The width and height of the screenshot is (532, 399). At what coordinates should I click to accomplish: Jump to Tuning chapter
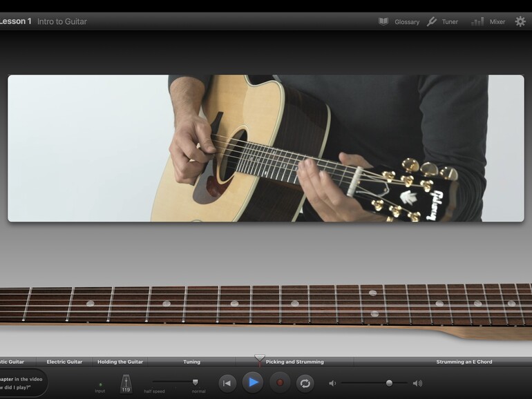(x=191, y=362)
